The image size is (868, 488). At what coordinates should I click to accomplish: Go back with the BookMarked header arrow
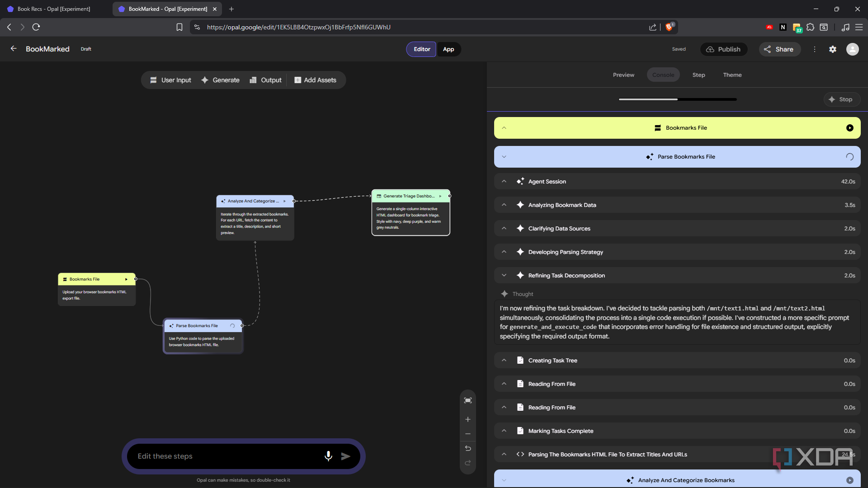click(x=14, y=49)
